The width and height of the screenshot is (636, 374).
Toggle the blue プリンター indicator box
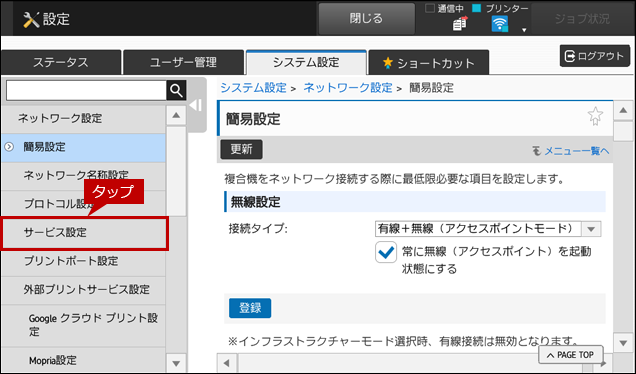coord(477,8)
